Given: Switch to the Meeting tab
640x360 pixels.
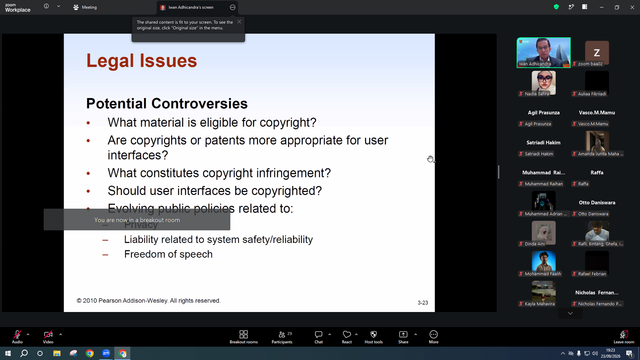Looking at the screenshot, I should [85, 7].
